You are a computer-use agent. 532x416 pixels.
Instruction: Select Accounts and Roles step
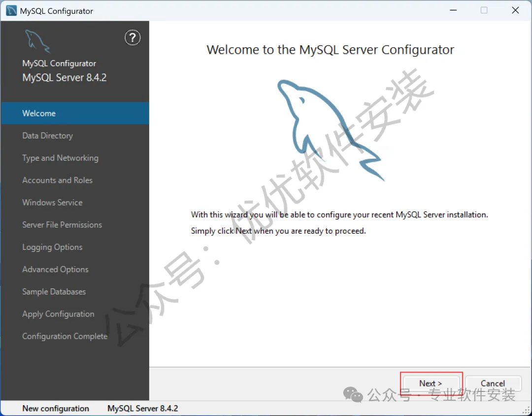point(75,180)
